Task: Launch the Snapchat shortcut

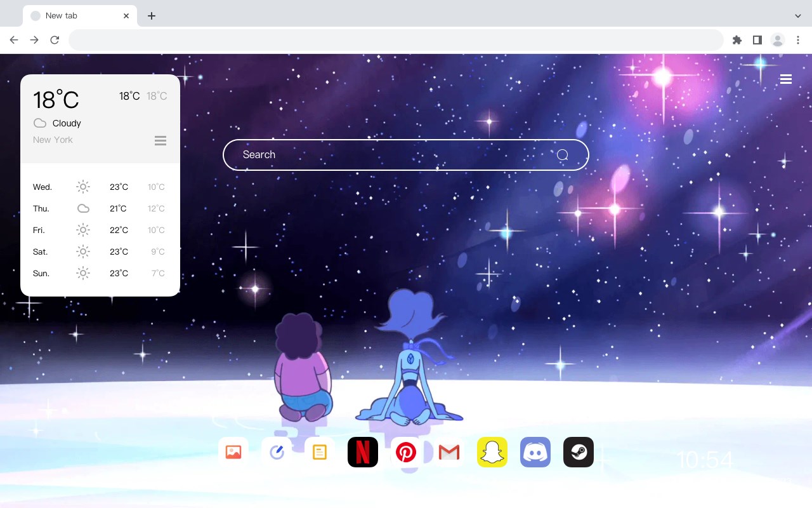Action: [492, 452]
